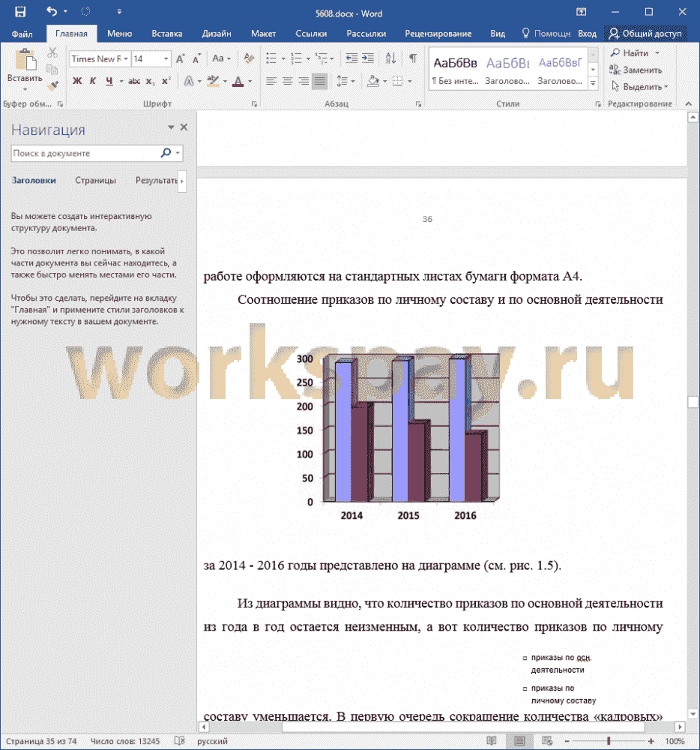This screenshot has width=700, height=750.
Task: Zoom out with the minus button
Action: [567, 741]
